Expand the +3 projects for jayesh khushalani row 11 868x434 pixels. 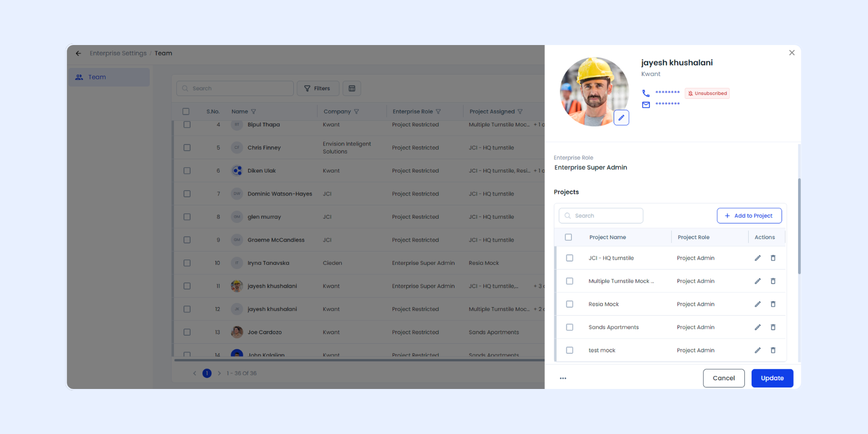[x=539, y=286]
